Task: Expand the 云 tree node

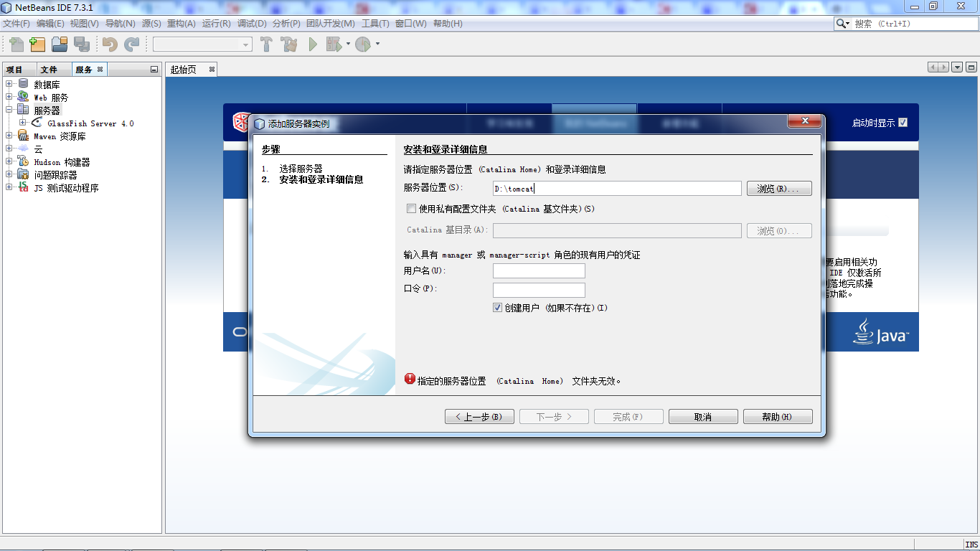Action: (x=9, y=149)
